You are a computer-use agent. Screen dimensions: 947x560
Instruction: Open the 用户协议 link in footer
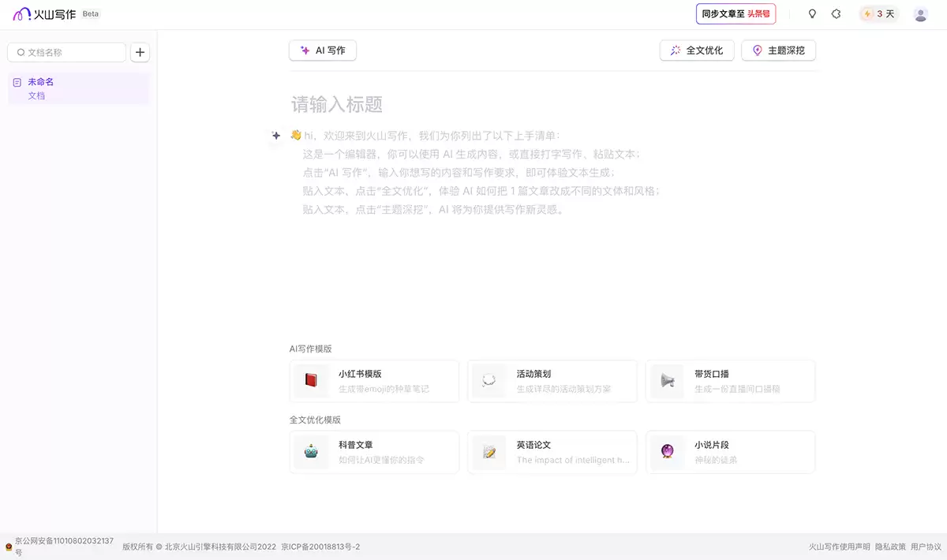tap(926, 547)
